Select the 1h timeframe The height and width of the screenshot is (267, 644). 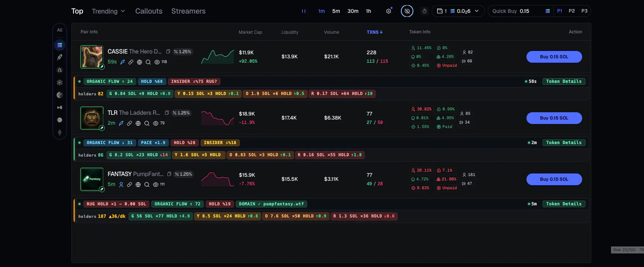[368, 11]
